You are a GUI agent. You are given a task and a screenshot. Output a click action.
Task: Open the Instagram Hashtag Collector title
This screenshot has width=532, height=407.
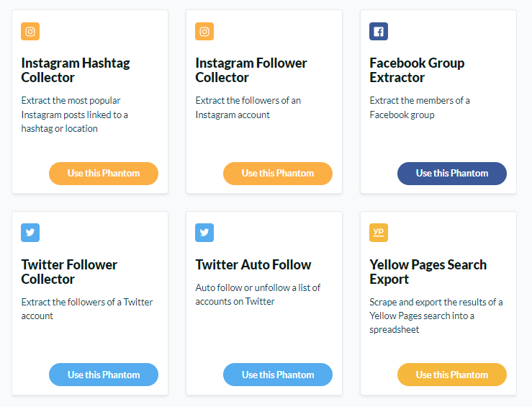click(76, 71)
